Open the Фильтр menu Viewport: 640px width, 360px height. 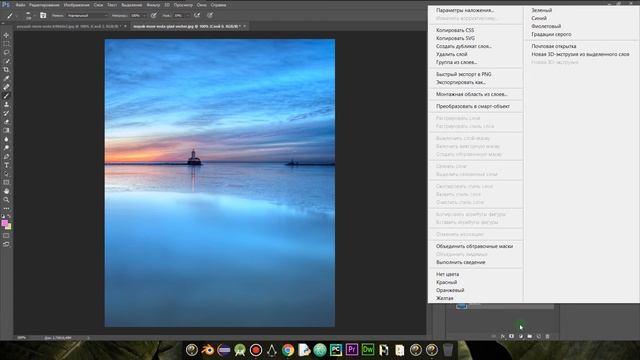153,5
